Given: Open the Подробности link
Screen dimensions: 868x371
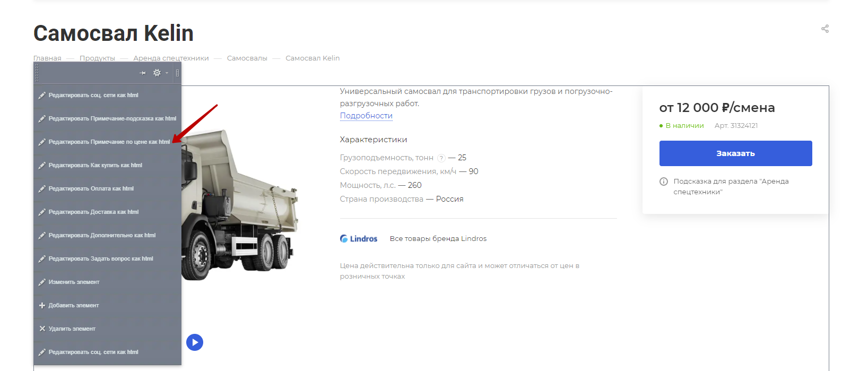Looking at the screenshot, I should coord(366,116).
